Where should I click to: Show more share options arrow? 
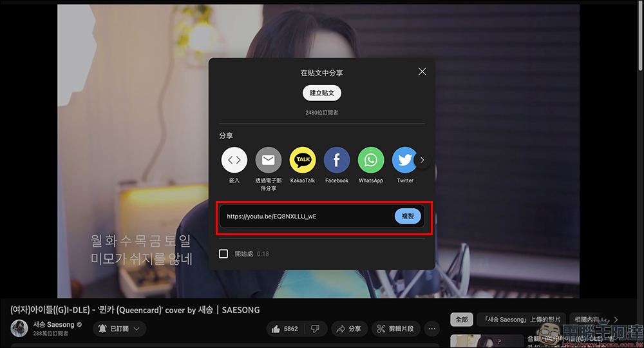[422, 160]
